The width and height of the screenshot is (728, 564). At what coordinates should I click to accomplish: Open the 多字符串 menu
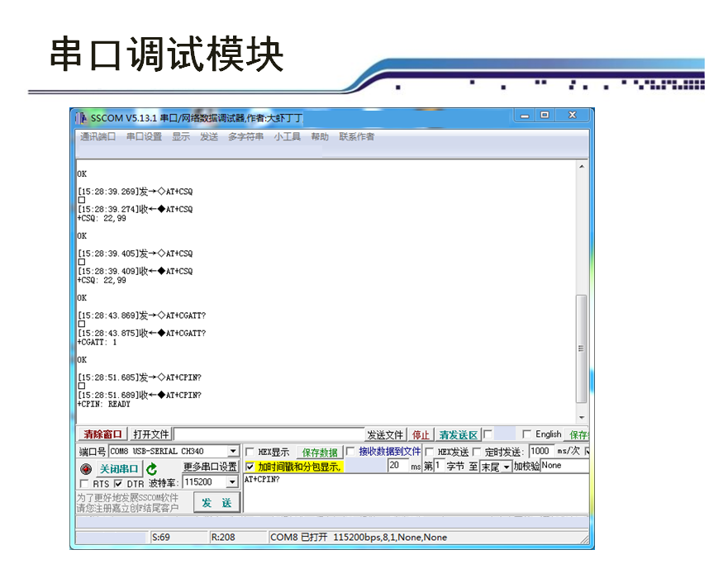tap(245, 136)
